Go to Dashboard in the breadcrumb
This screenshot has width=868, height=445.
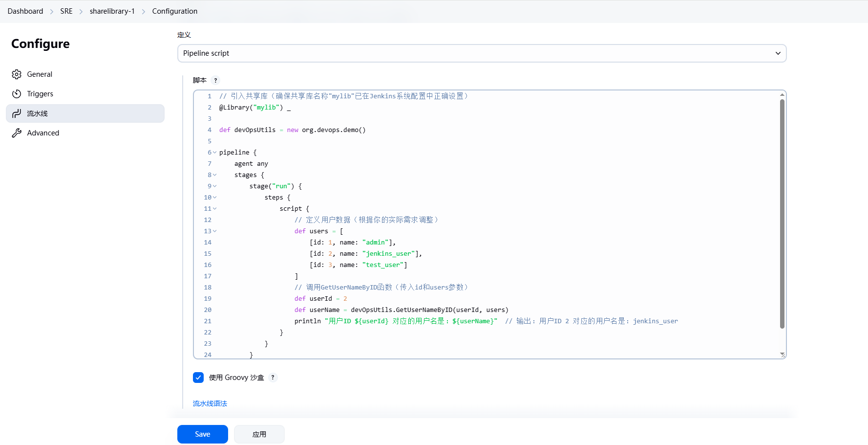pos(25,11)
